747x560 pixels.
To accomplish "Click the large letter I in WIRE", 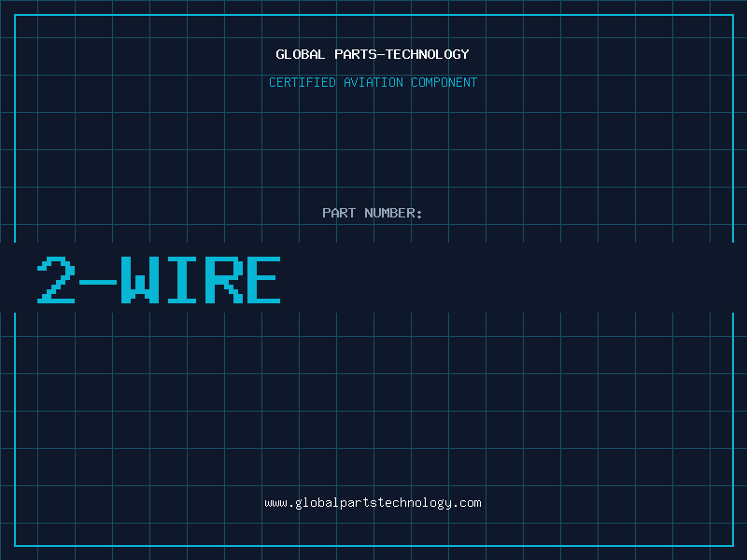I will pyautogui.click(x=181, y=280).
